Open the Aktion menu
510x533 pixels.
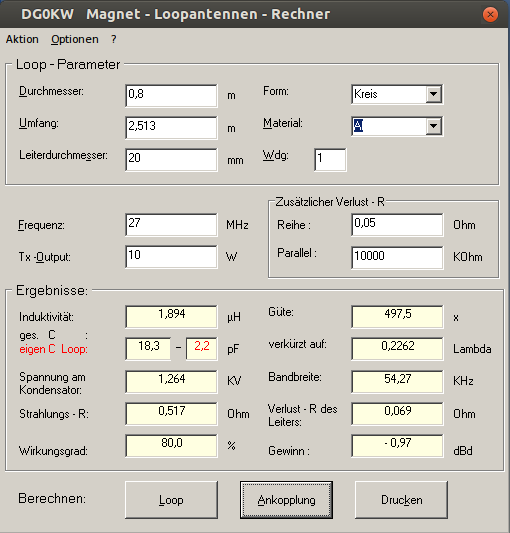coord(22,39)
